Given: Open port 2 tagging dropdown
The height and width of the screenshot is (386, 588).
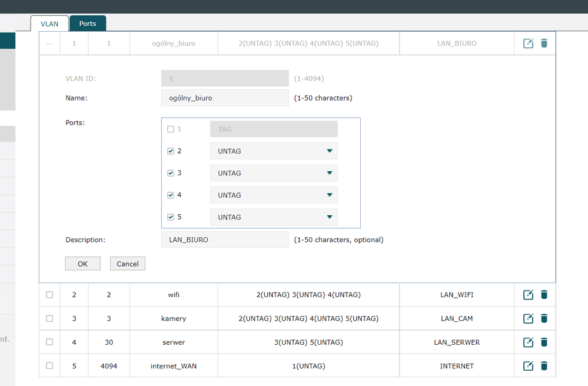Looking at the screenshot, I should tap(274, 151).
